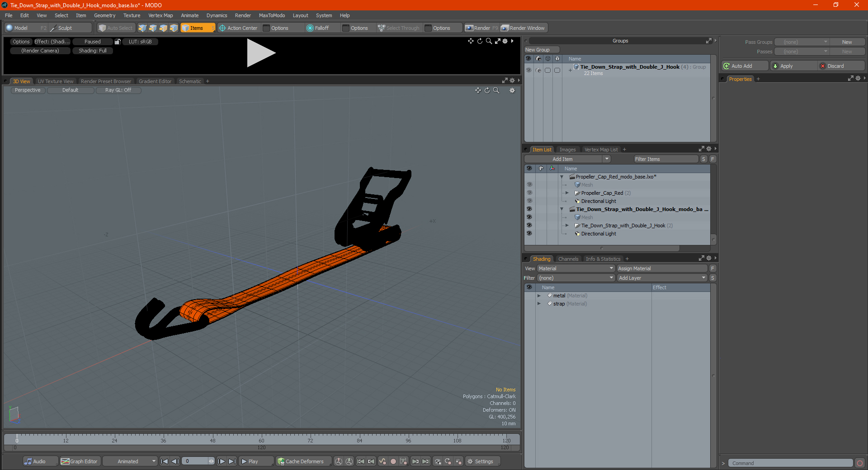The image size is (868, 470).
Task: Click 3D viewport pan move icon
Action: (478, 90)
